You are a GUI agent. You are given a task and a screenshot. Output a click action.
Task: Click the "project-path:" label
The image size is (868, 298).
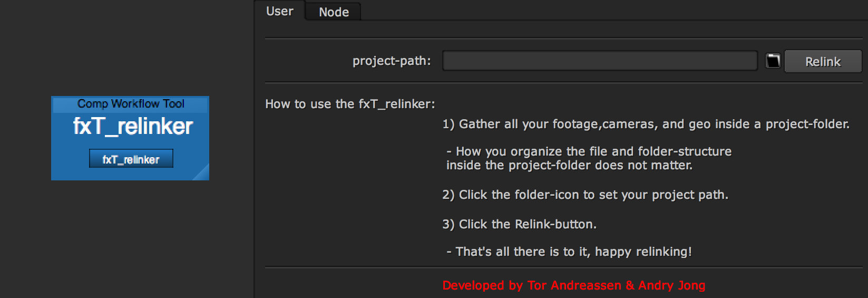tap(392, 61)
